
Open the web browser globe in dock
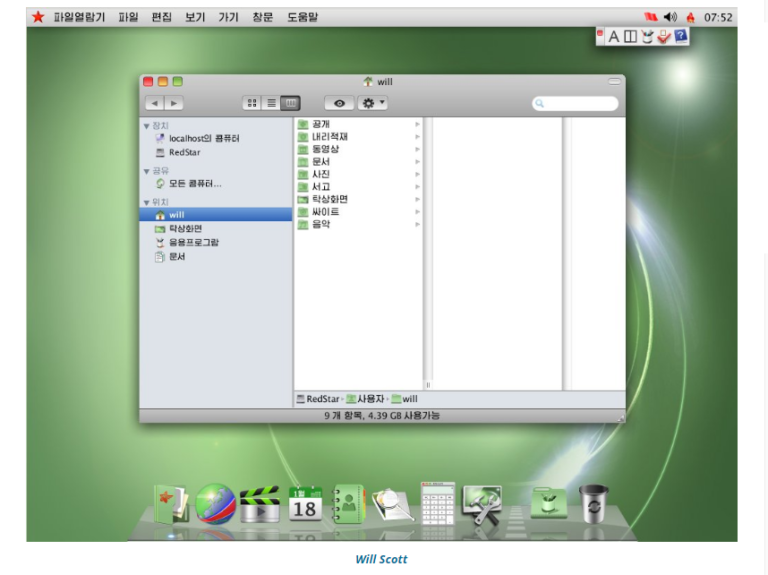(x=215, y=504)
